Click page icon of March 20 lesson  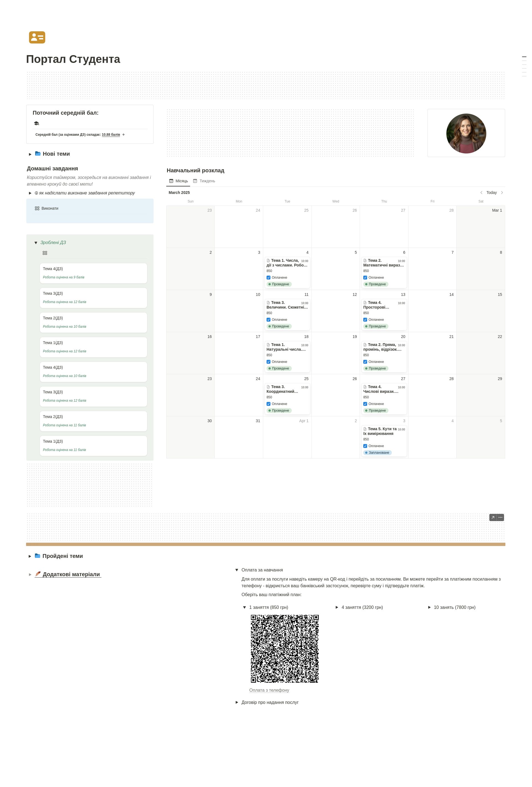point(365,345)
